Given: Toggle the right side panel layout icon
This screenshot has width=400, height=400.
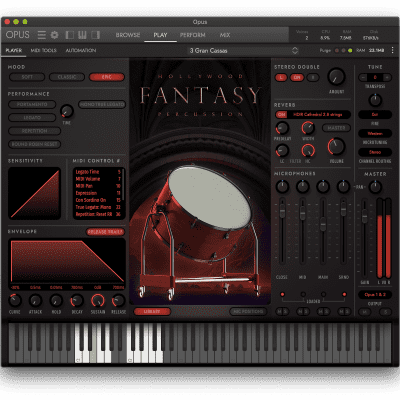Looking at the screenshot, I should (95, 35).
